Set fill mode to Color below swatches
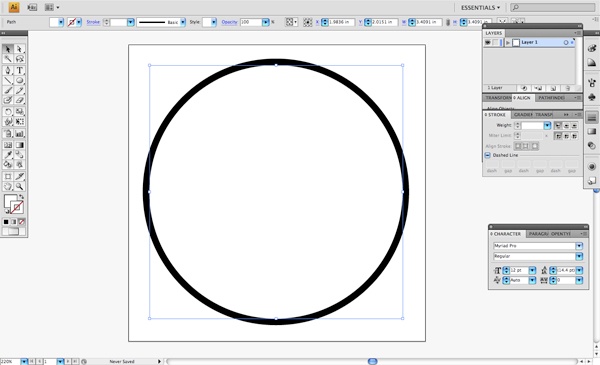 [x=6, y=222]
